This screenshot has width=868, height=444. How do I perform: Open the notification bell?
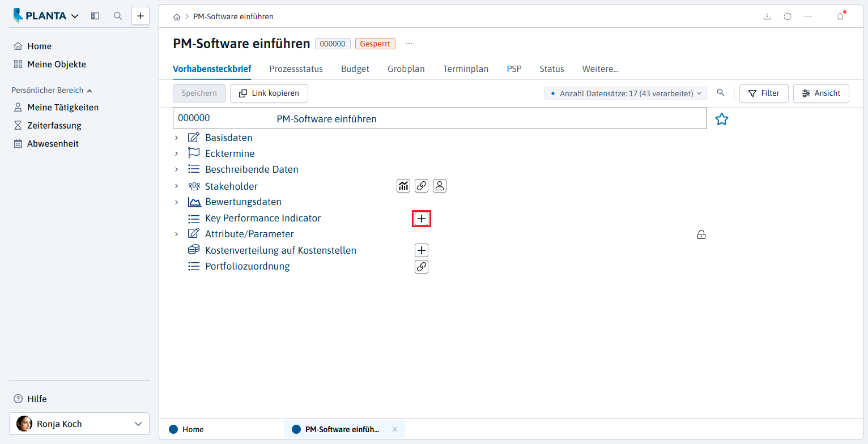(840, 16)
